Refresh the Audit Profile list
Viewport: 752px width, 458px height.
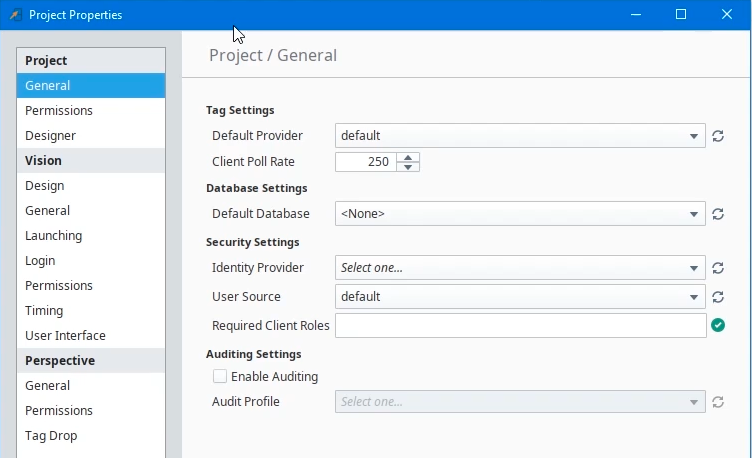click(718, 402)
